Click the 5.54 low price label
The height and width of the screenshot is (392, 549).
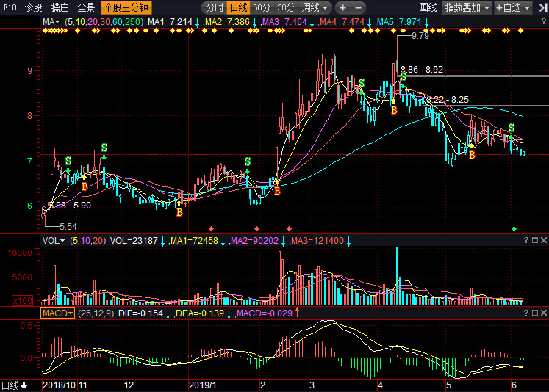pyautogui.click(x=68, y=227)
